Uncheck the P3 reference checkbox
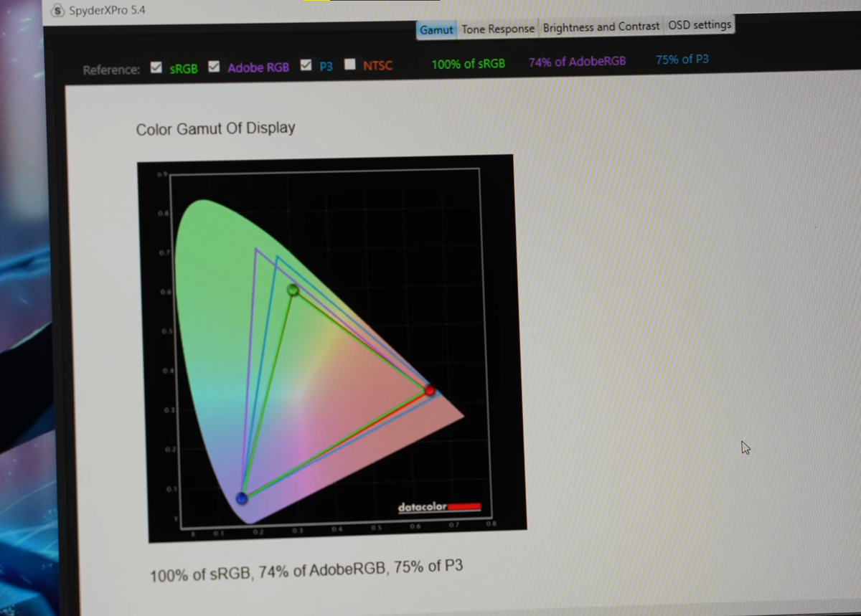The width and height of the screenshot is (861, 616). click(x=306, y=66)
